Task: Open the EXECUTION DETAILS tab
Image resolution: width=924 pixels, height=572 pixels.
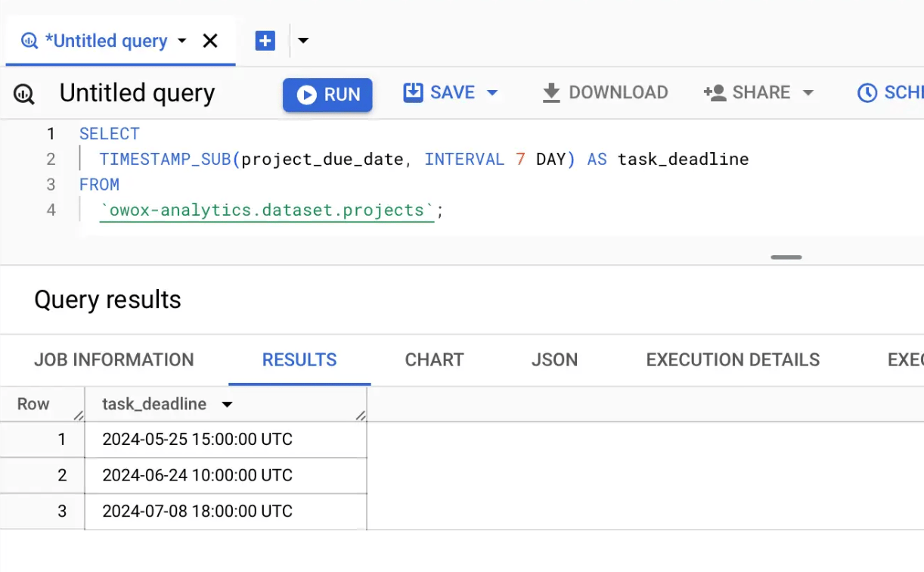Action: (x=733, y=360)
